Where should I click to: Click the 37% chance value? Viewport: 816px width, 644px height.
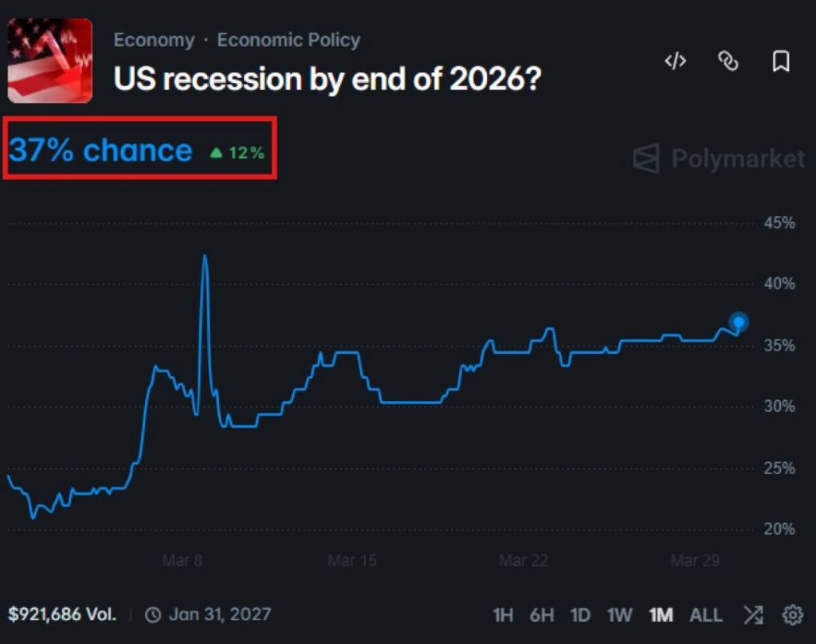(x=100, y=150)
